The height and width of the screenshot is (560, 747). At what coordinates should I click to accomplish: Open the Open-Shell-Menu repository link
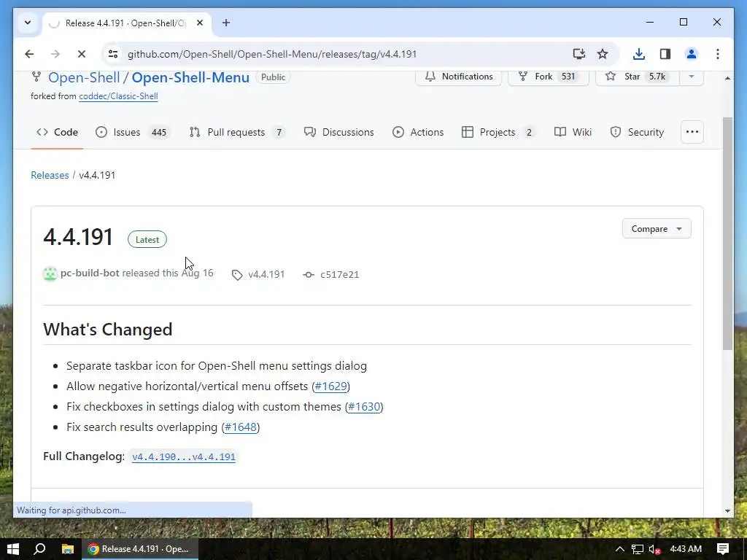point(190,77)
